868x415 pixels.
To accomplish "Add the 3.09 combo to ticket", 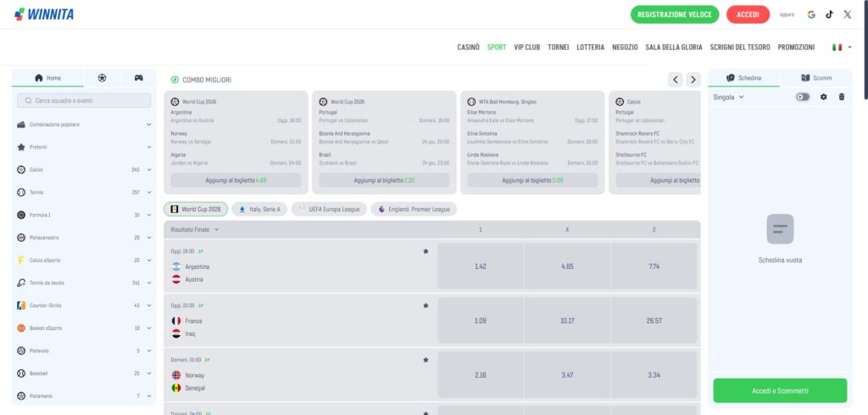I will click(532, 180).
